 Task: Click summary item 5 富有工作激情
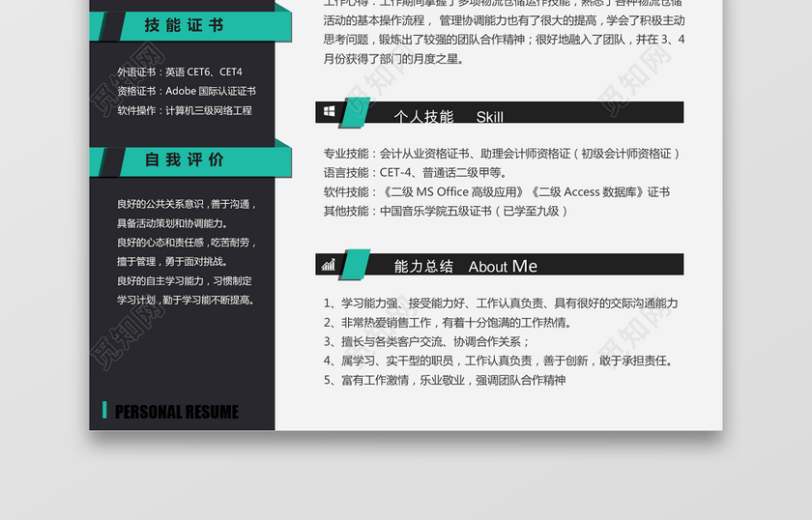[x=445, y=380]
